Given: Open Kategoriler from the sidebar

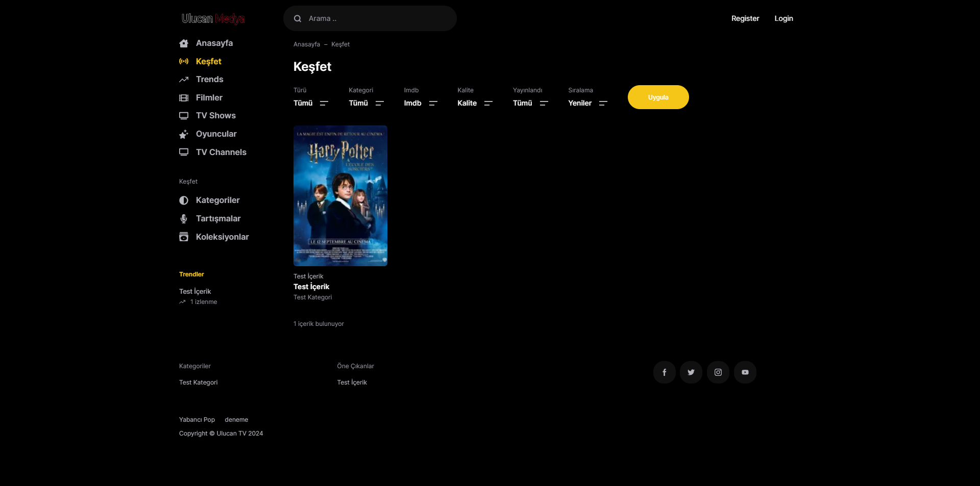Looking at the screenshot, I should (x=218, y=200).
